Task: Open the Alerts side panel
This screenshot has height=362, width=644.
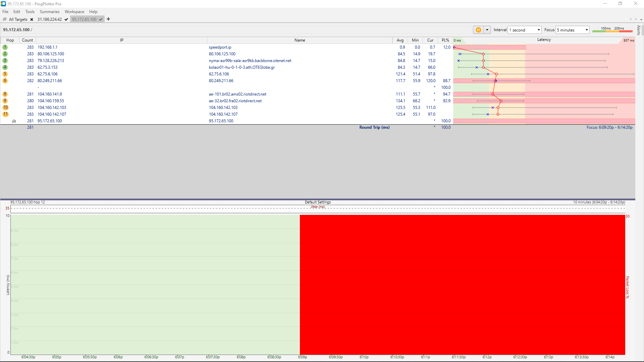Action: point(639,30)
